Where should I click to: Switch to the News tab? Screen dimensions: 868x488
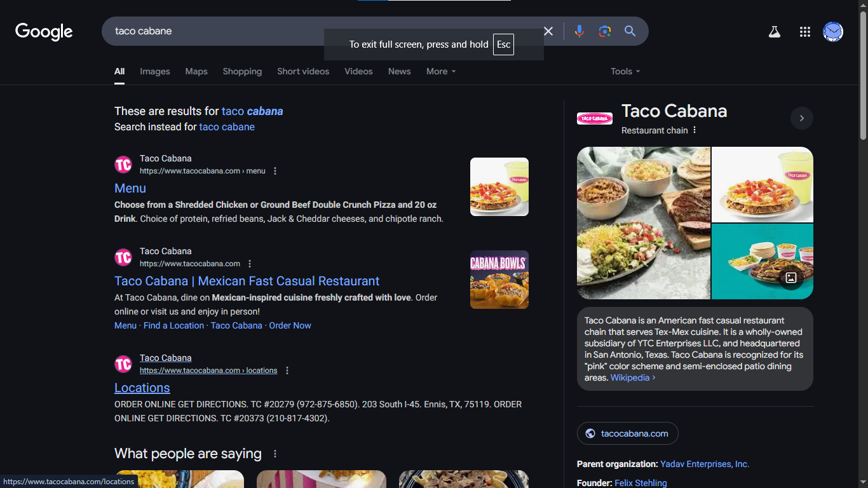pyautogui.click(x=400, y=71)
